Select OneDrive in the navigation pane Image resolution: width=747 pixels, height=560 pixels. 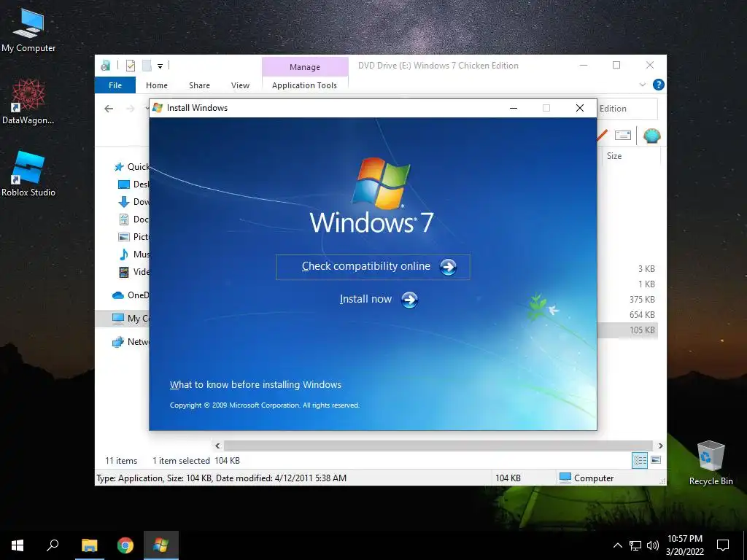pos(130,295)
